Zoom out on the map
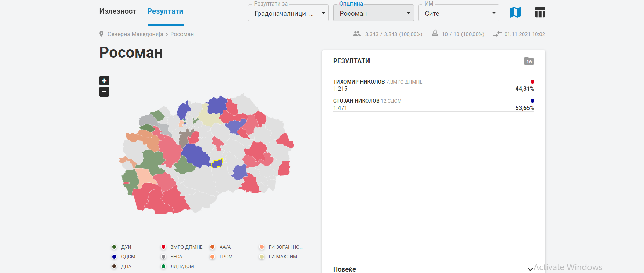 (104, 92)
